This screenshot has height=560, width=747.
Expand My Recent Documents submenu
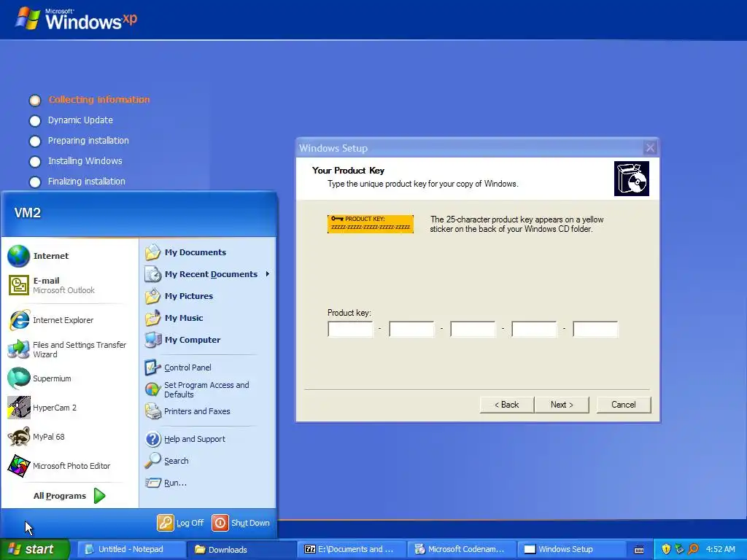tap(207, 274)
